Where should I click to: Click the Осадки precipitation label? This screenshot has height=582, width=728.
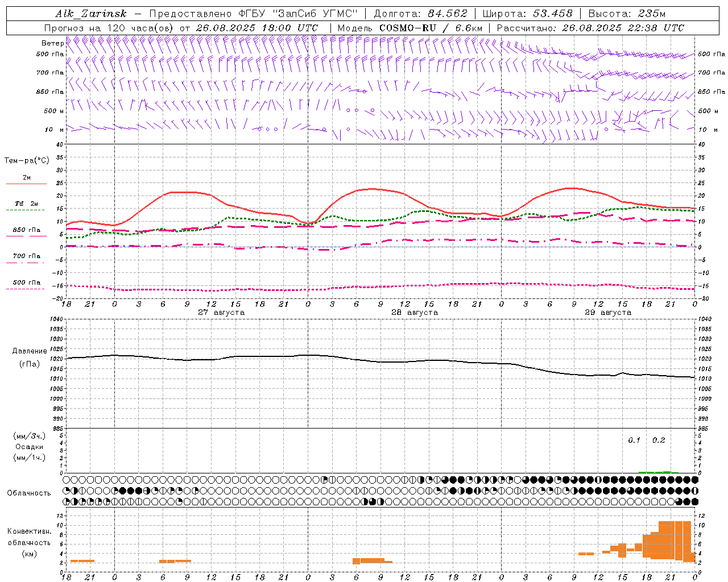click(x=30, y=447)
